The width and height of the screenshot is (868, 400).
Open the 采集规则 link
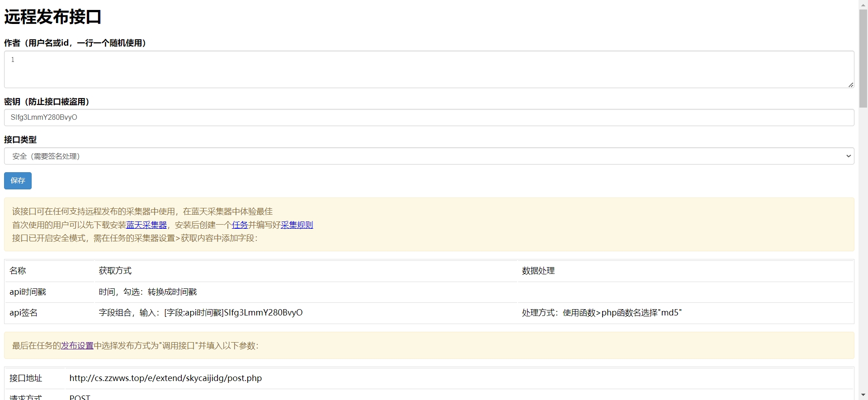point(297,225)
